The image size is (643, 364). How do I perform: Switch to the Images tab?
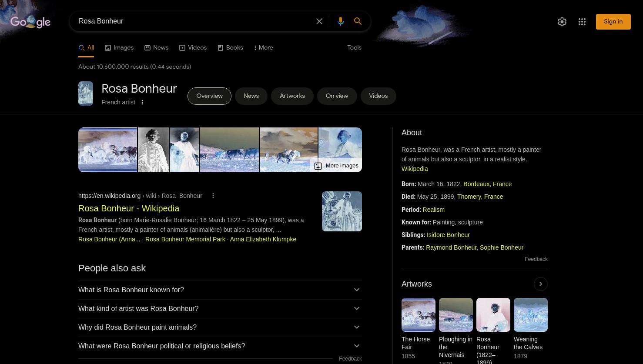[119, 48]
